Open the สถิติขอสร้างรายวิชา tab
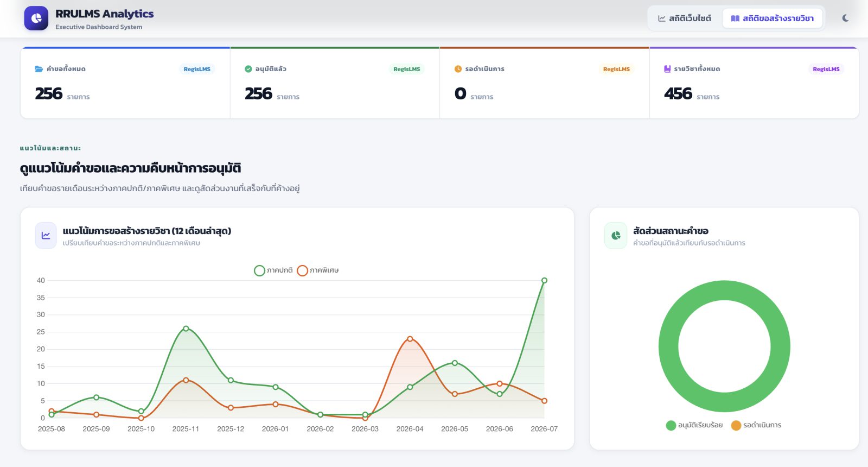Viewport: 868px width, 467px height. (x=772, y=18)
